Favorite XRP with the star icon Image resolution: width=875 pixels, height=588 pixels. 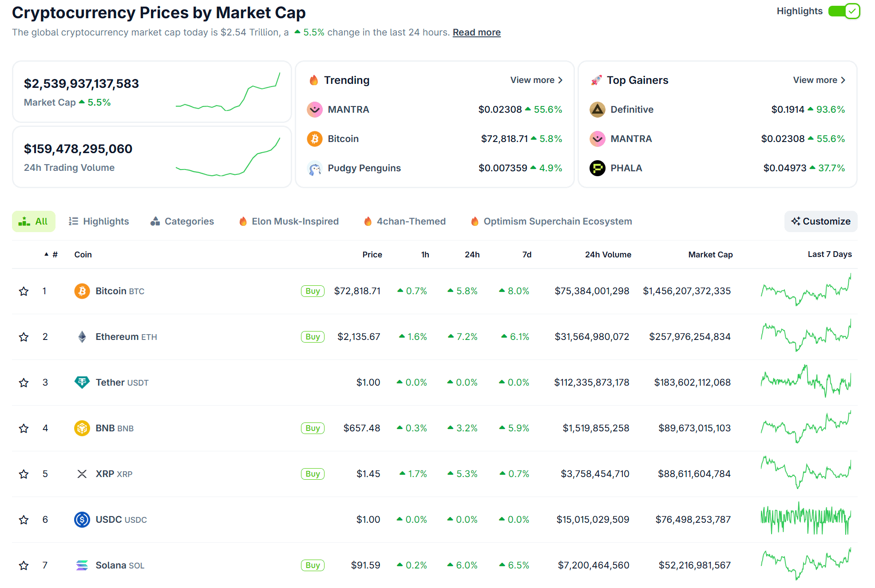pyautogui.click(x=24, y=474)
